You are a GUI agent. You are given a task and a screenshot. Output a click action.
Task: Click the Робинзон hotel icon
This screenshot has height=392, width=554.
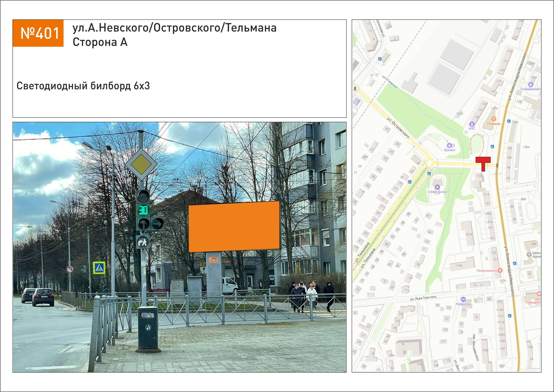point(463,300)
